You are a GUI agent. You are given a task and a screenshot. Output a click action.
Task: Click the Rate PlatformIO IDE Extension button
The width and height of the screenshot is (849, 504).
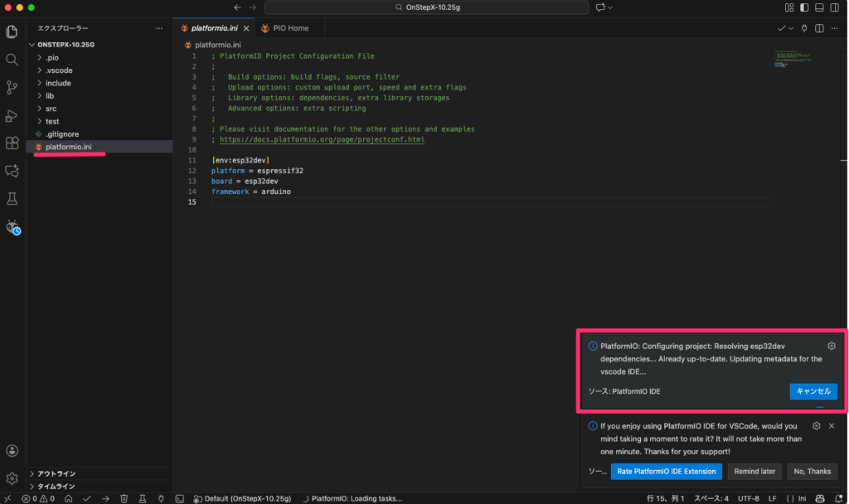(666, 471)
